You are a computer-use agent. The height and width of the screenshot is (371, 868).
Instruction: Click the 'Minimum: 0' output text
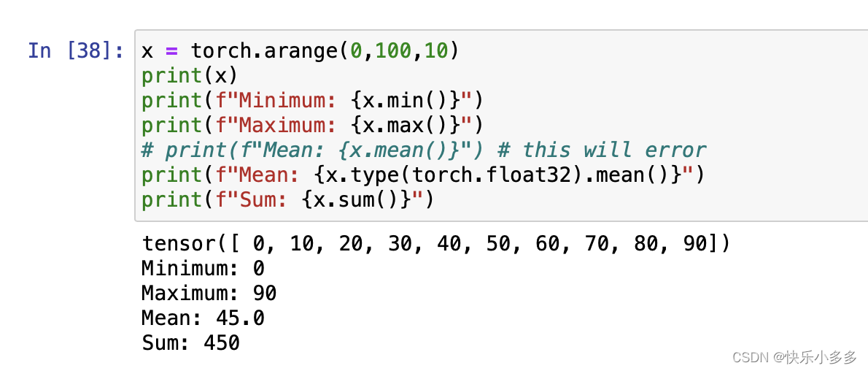click(203, 269)
